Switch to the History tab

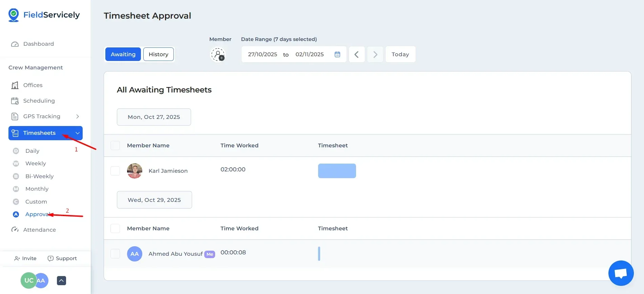[x=158, y=54]
